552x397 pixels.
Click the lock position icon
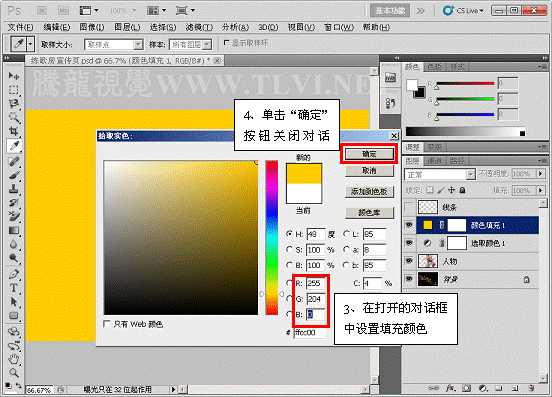[x=452, y=190]
